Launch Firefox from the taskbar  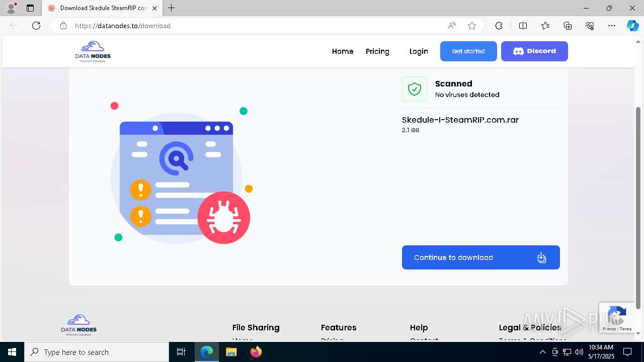pos(256,352)
